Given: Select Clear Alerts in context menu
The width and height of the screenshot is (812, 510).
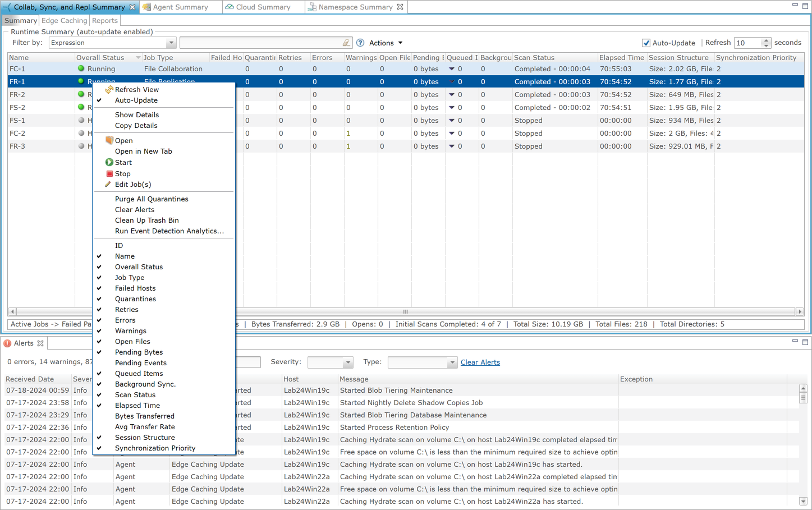Looking at the screenshot, I should 135,210.
